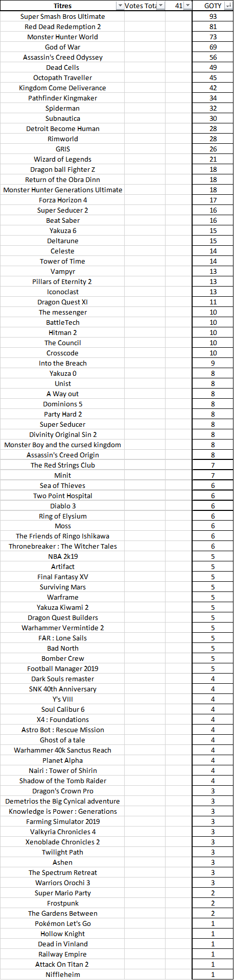Click the Shadow of the Tomb Raider cell
Image resolution: width=234 pixels, height=980 pixels.
tap(62, 781)
